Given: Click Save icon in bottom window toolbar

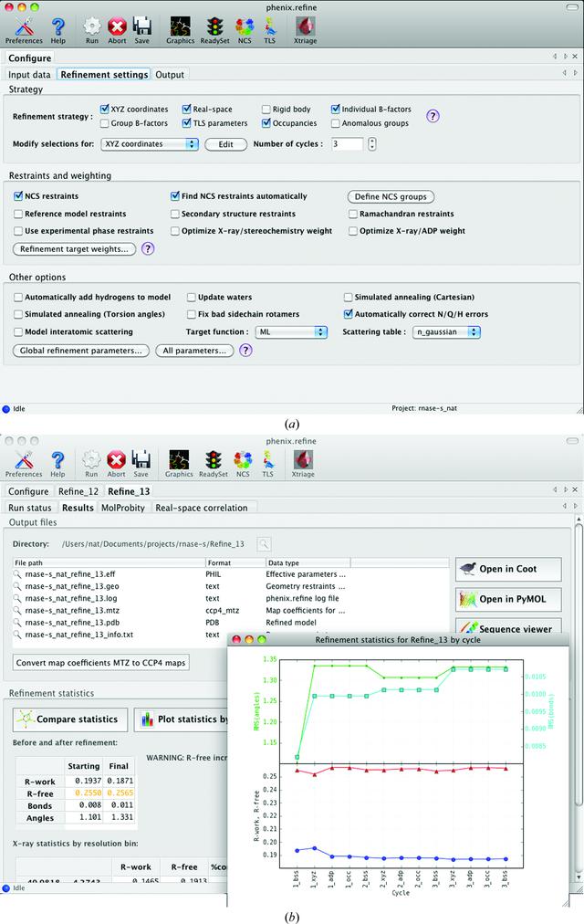Looking at the screenshot, I should pyautogui.click(x=141, y=464).
